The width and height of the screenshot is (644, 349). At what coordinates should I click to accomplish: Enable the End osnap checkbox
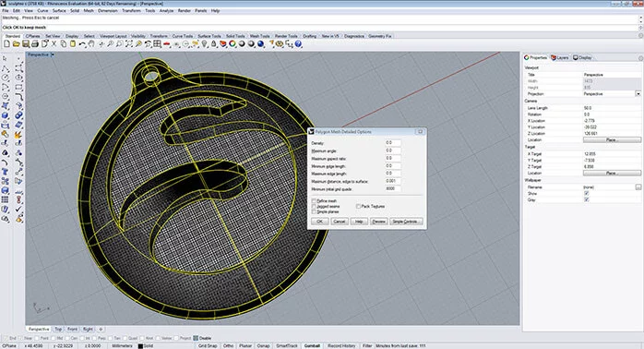5,338
